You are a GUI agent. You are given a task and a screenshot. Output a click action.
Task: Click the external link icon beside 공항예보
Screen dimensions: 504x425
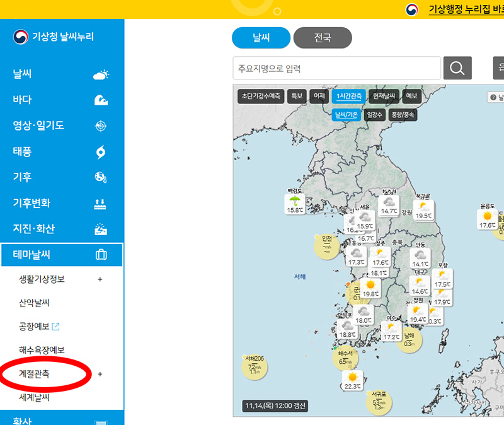[55, 327]
